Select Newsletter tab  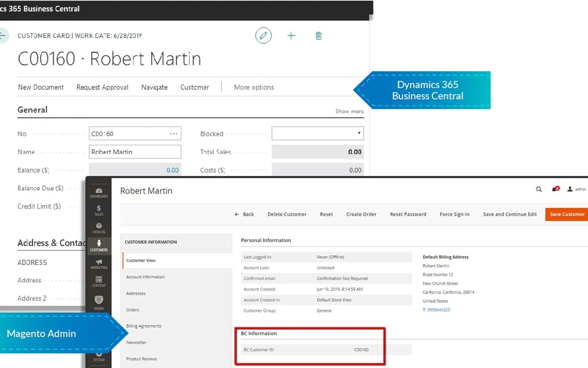(136, 342)
